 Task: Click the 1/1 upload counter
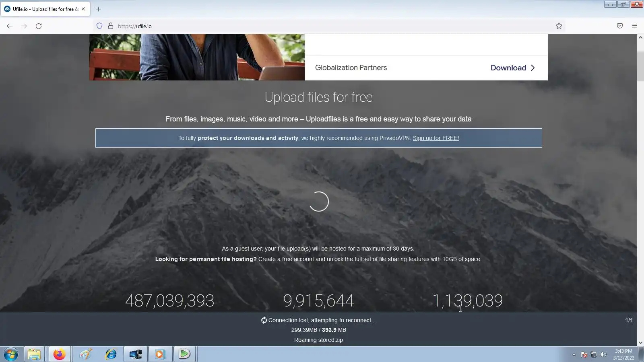tap(629, 320)
